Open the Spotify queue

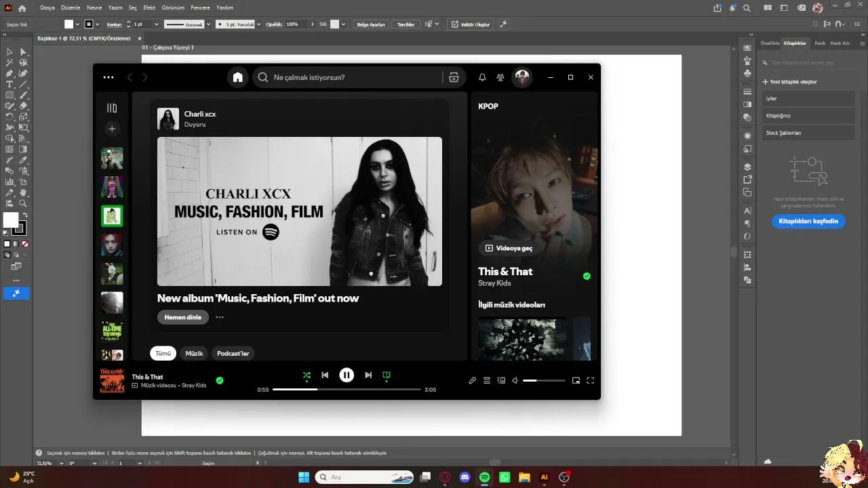[x=487, y=381]
